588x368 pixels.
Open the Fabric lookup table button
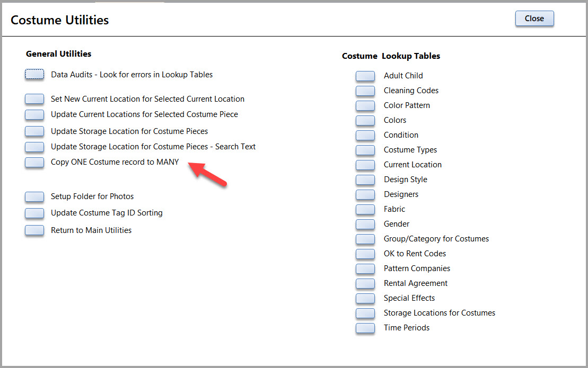[x=365, y=209]
